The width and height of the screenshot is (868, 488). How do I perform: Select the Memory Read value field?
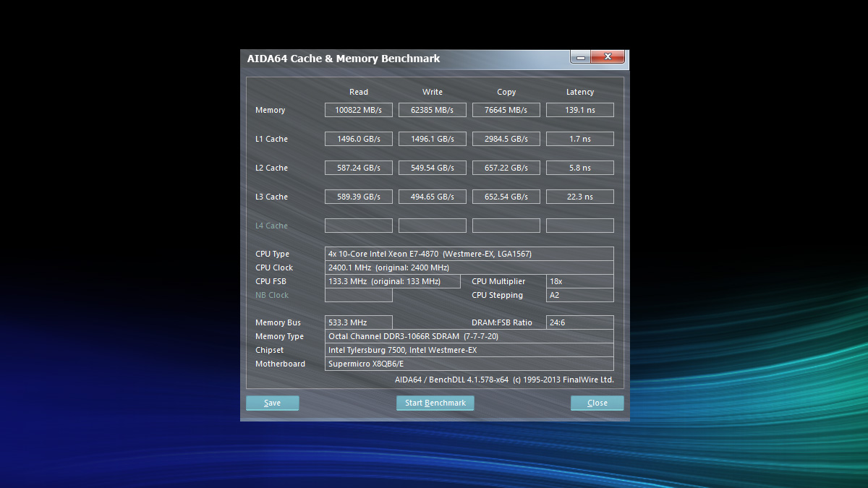click(x=358, y=110)
